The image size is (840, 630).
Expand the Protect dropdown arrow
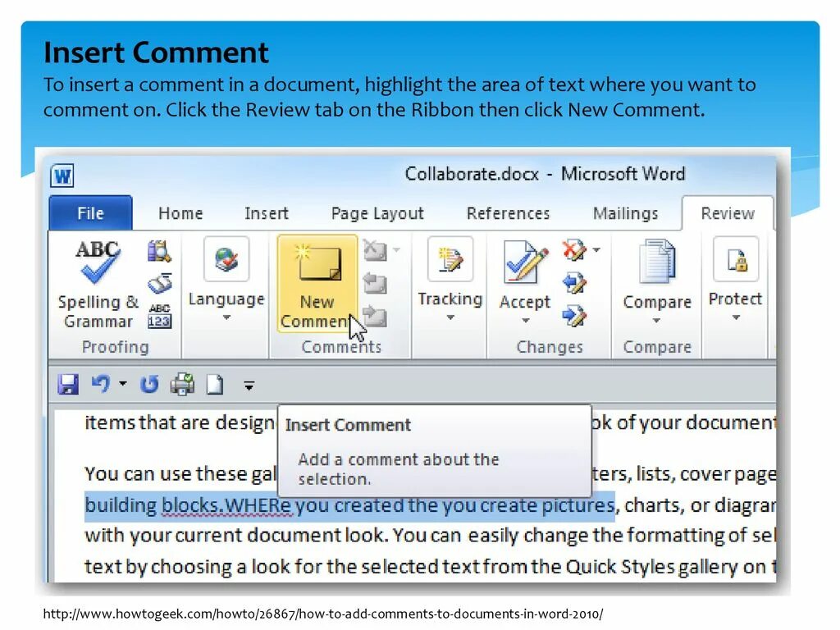tap(736, 317)
